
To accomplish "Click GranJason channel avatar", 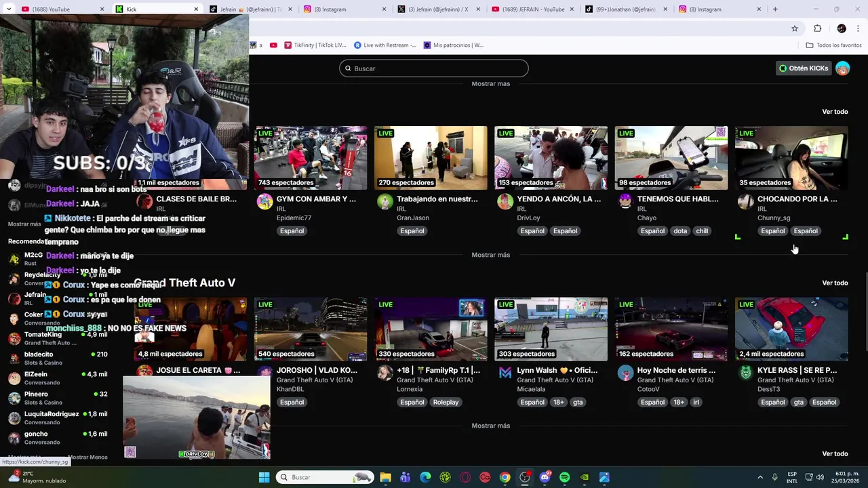I will click(x=385, y=201).
